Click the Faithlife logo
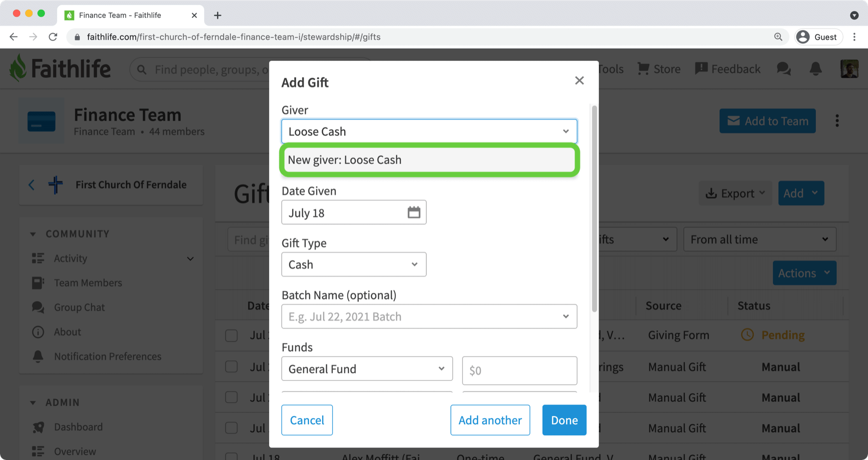868x460 pixels. point(60,68)
